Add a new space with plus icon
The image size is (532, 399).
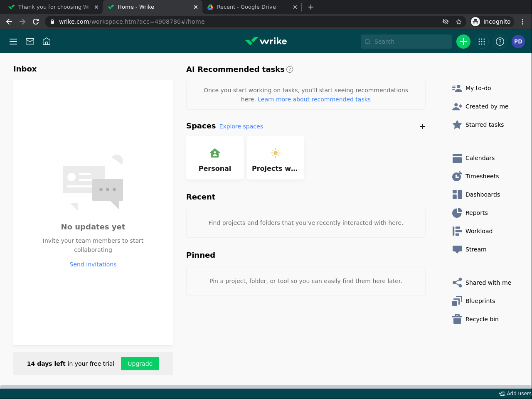coord(422,126)
